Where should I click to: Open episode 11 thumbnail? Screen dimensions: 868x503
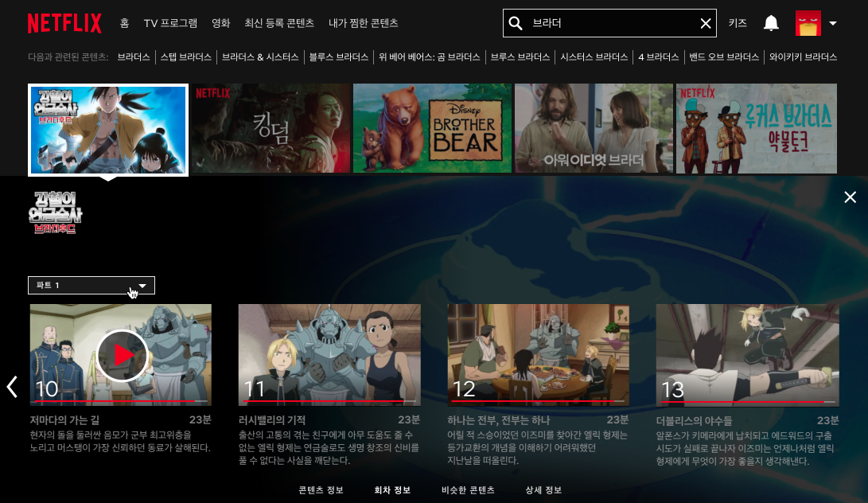(329, 354)
